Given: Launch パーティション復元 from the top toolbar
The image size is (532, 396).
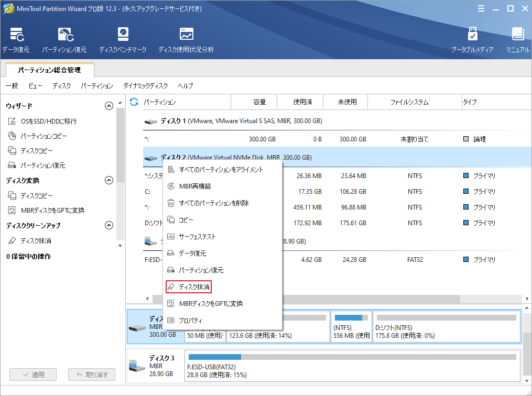Looking at the screenshot, I should pyautogui.click(x=64, y=40).
